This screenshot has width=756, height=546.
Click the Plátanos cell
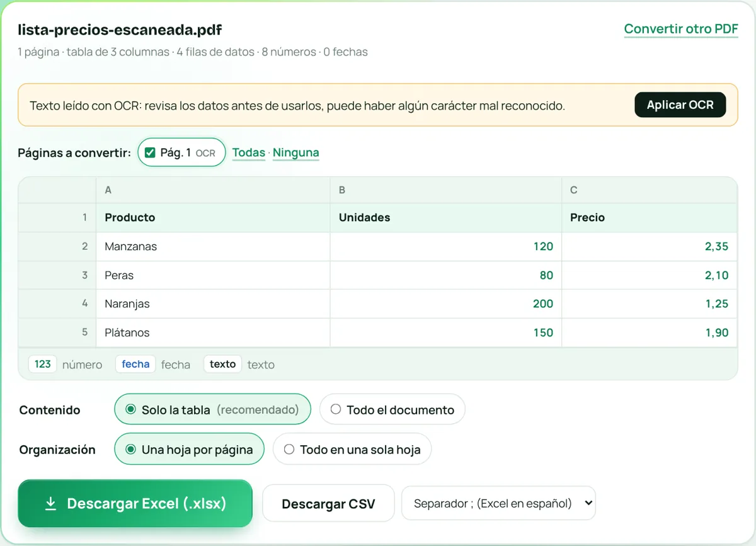coord(213,333)
